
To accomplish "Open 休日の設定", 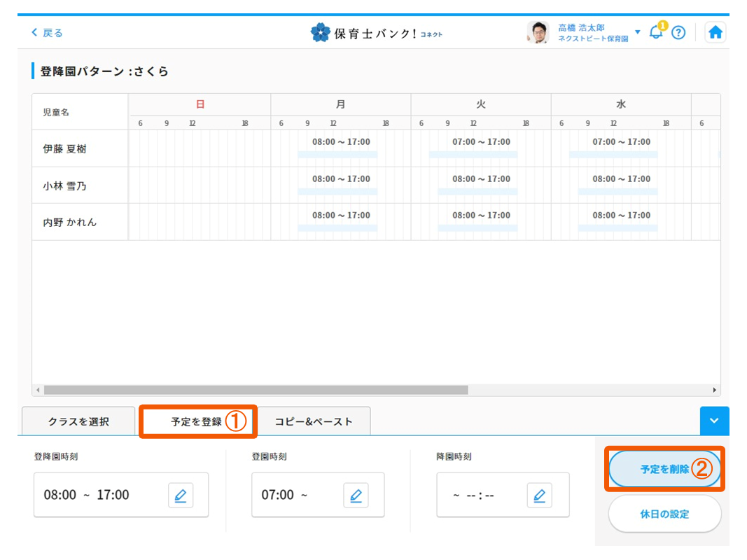I will 664,513.
